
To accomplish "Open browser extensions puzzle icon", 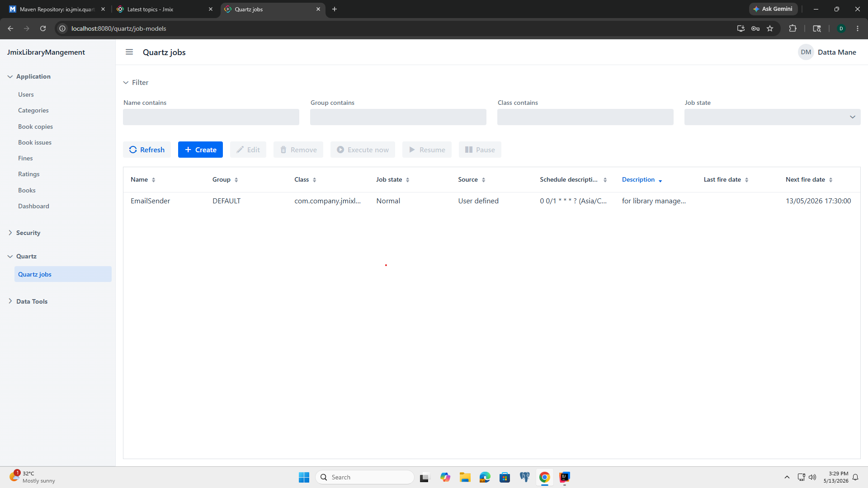I will pyautogui.click(x=793, y=28).
